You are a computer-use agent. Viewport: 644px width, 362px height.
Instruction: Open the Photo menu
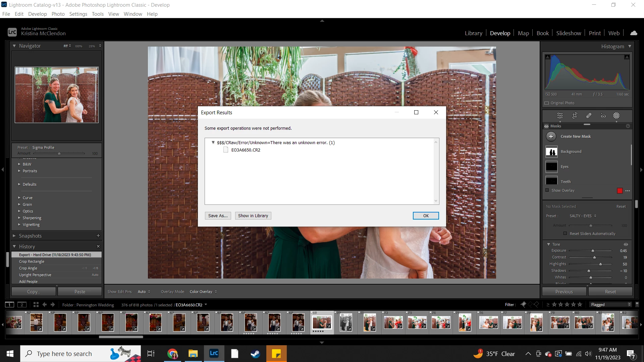tap(58, 14)
